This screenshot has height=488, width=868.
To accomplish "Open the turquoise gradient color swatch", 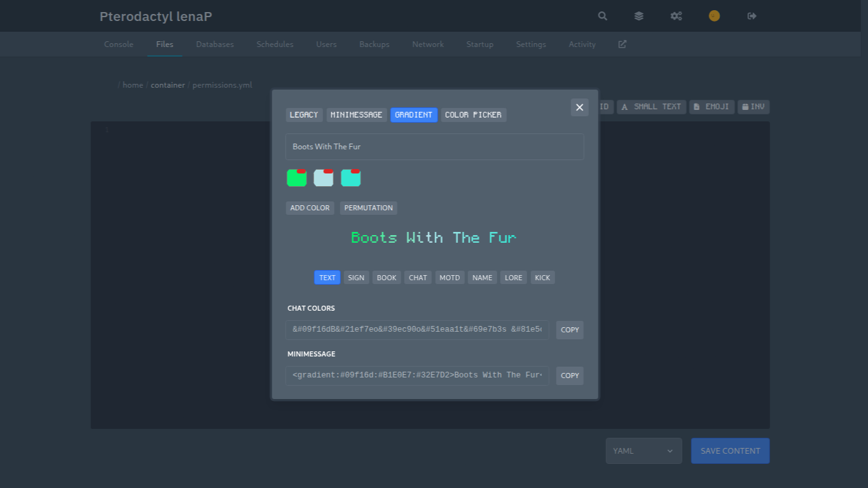I will point(350,180).
